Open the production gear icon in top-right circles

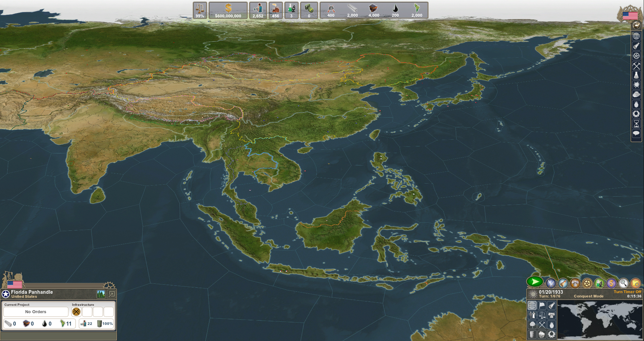587,283
